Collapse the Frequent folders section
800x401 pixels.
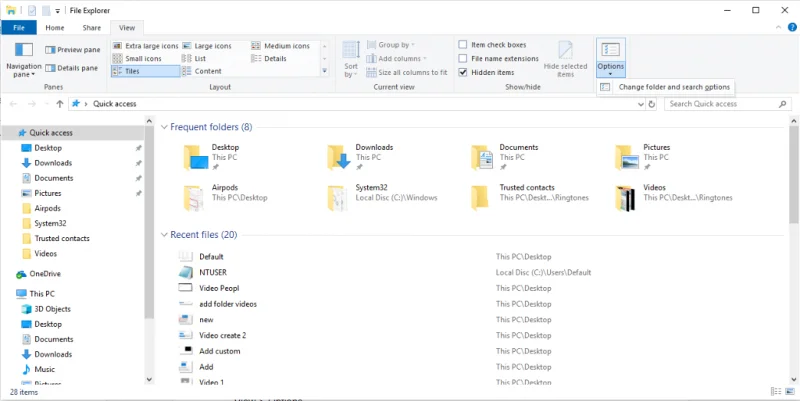click(164, 127)
